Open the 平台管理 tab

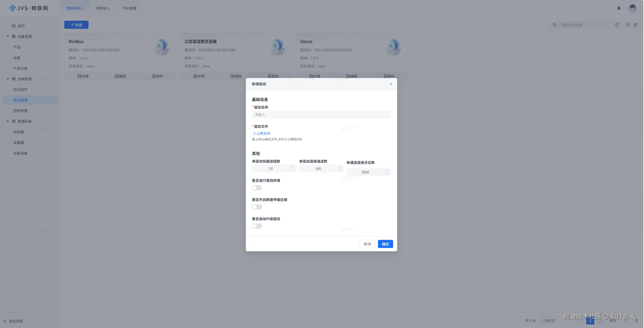[x=129, y=8]
